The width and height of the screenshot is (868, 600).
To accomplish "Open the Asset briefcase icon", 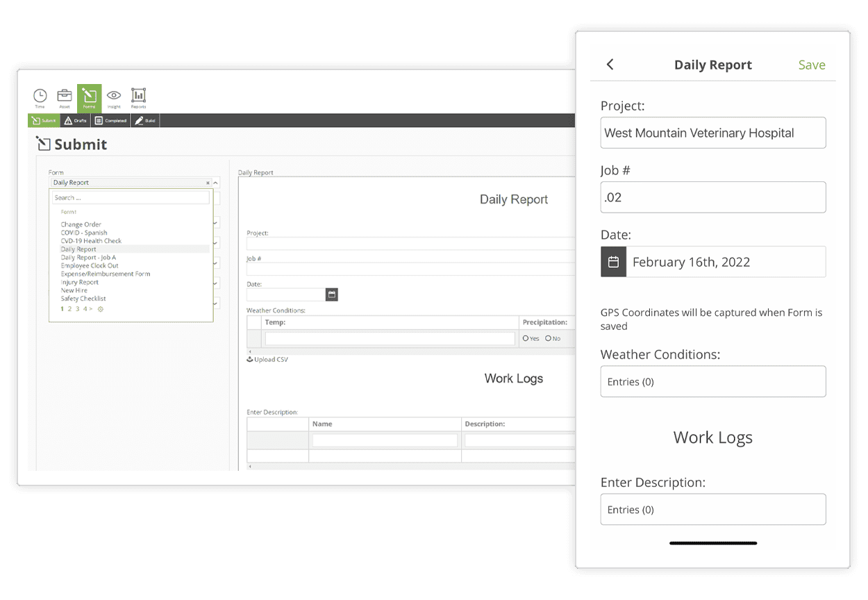I will pyautogui.click(x=64, y=97).
